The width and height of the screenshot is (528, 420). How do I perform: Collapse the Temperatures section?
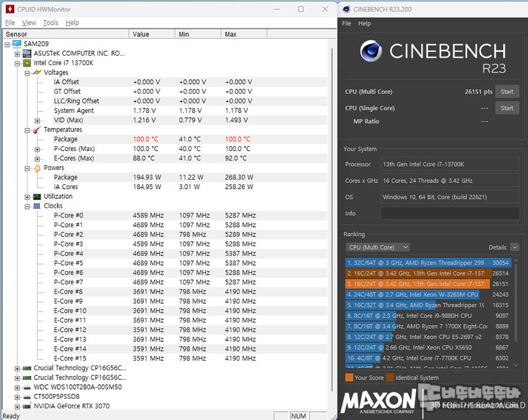(27, 130)
